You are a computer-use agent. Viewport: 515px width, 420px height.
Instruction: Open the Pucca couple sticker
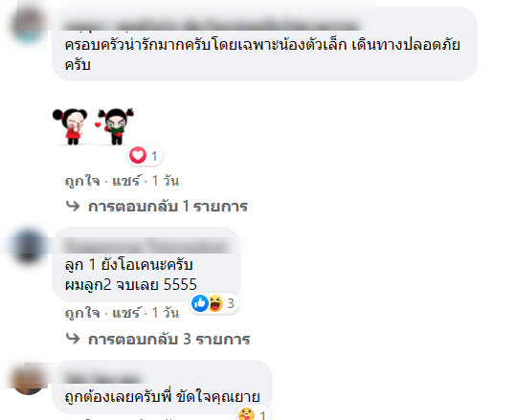click(x=93, y=126)
